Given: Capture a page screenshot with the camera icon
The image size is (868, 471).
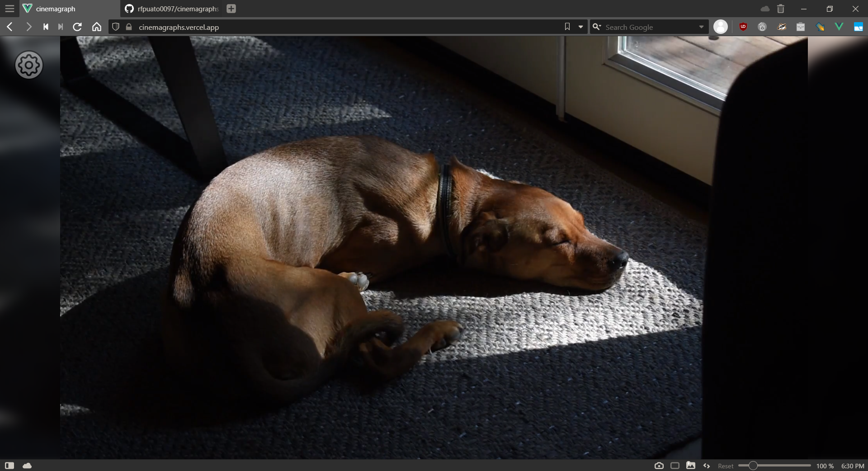Looking at the screenshot, I should pyautogui.click(x=659, y=466).
